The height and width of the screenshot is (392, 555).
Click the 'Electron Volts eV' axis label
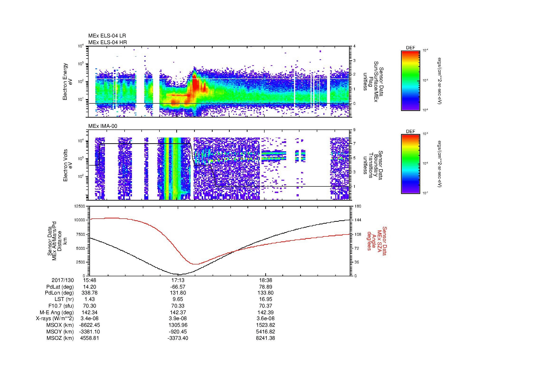pos(68,165)
